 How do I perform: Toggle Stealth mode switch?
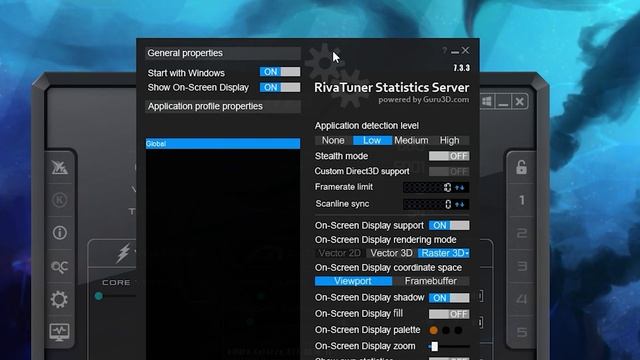click(x=449, y=156)
